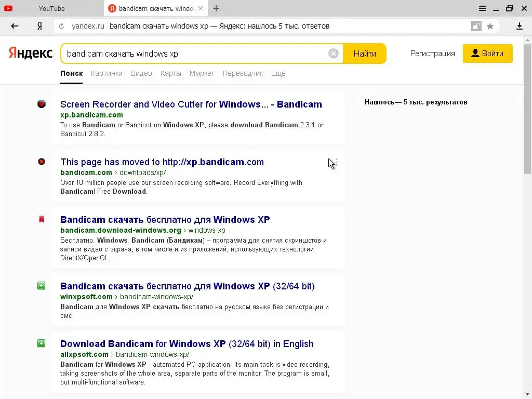Image resolution: width=532 pixels, height=399 pixels.
Task: Close the bandicam search tab
Action: [x=201, y=8]
